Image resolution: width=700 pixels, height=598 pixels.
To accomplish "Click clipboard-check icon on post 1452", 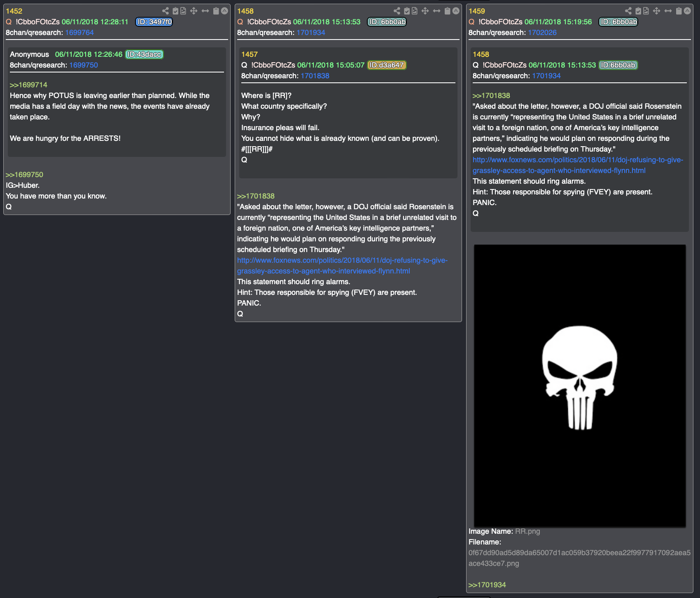I will (x=175, y=11).
